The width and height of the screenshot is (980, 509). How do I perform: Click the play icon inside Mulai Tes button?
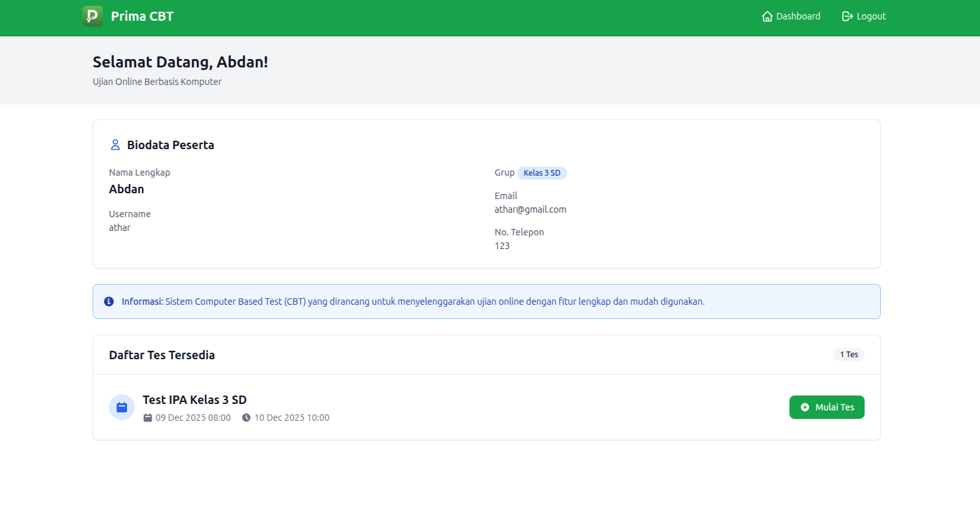point(805,407)
